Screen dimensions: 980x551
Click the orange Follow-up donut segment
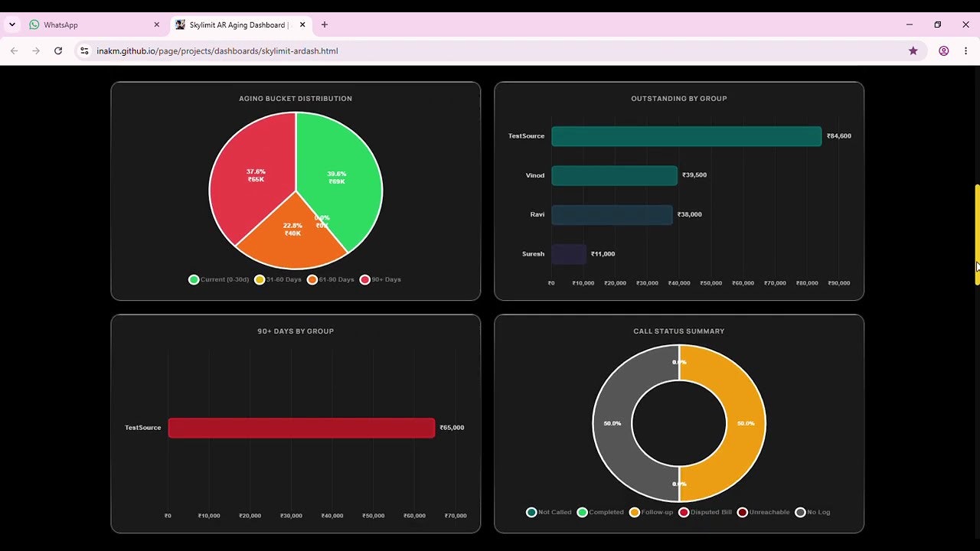tap(745, 423)
